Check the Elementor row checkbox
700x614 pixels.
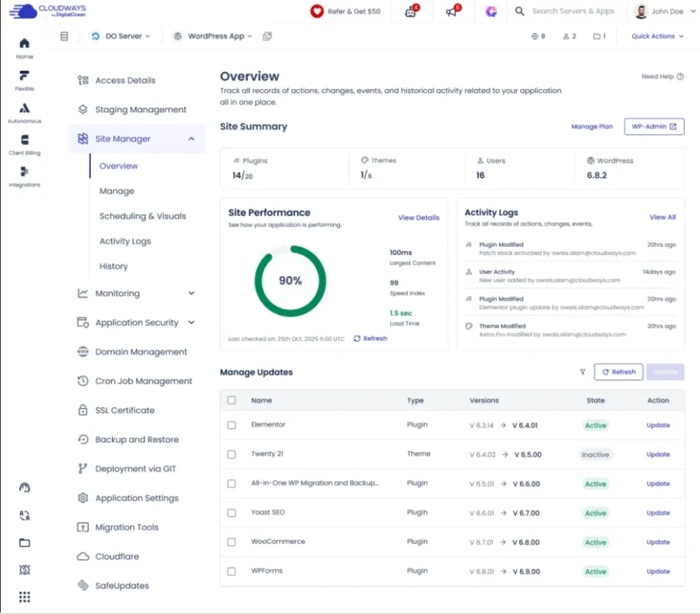[231, 425]
